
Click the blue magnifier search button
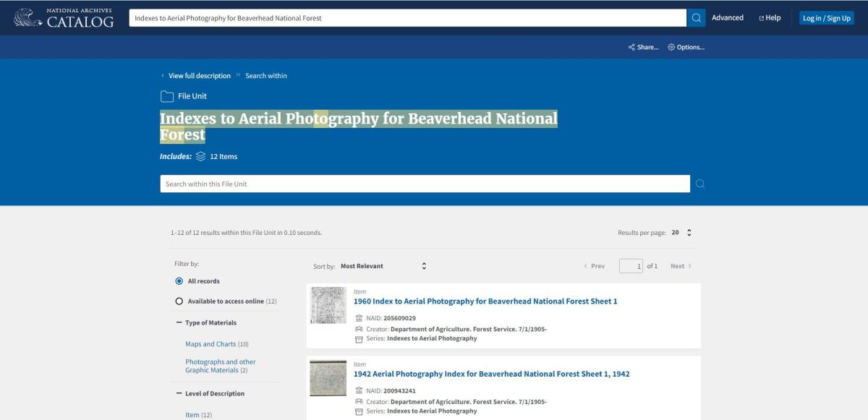click(696, 18)
